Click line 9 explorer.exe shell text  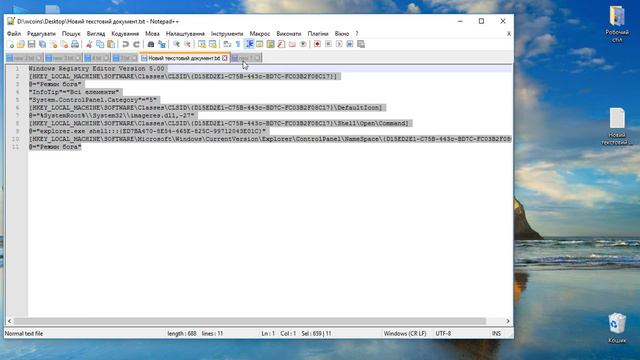pyautogui.click(x=147, y=131)
